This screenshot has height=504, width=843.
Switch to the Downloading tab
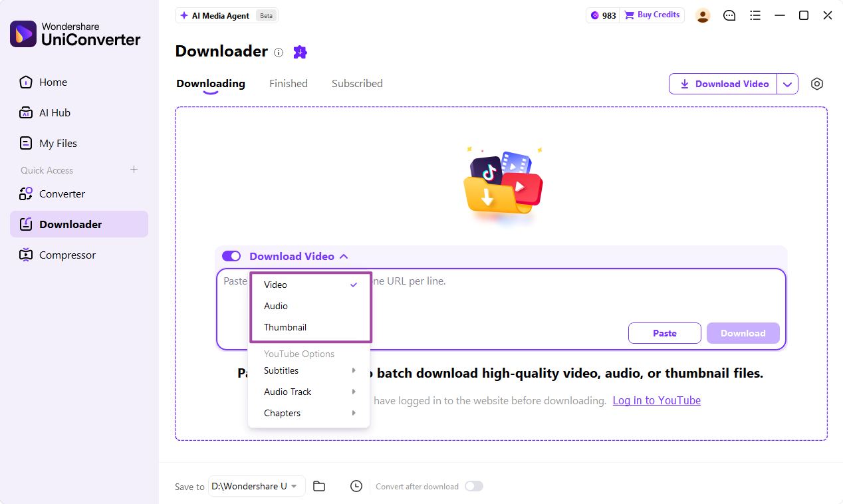(x=211, y=84)
